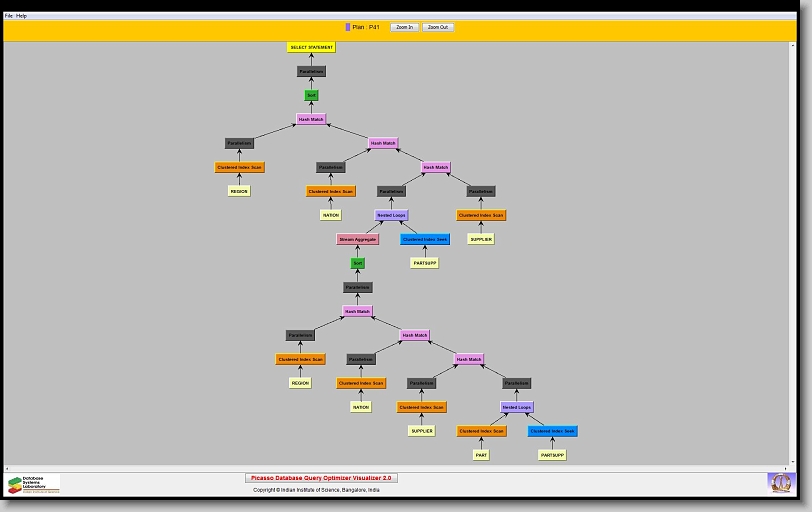
Task: Click the Sort node beneath the topmost Parallelism
Action: coord(311,95)
